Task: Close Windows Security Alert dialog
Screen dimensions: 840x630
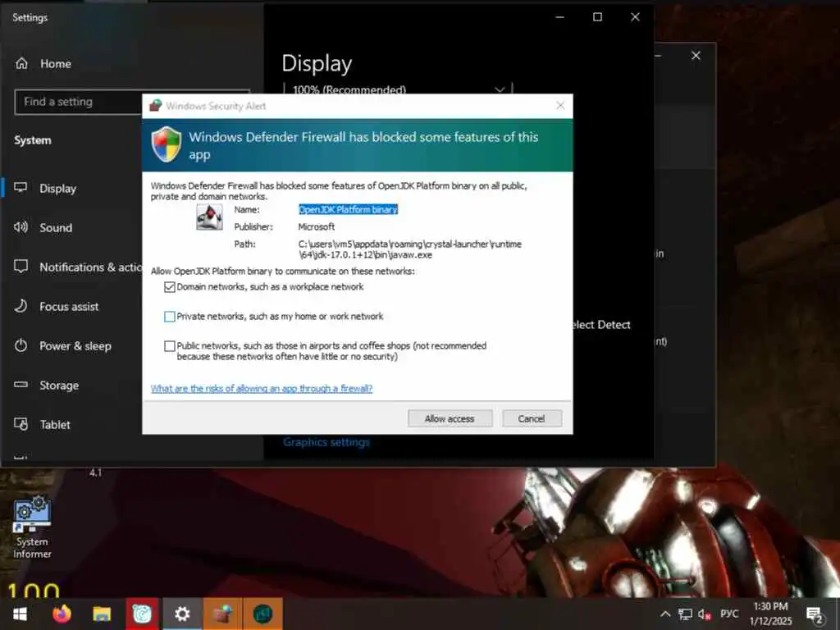Action: (559, 106)
